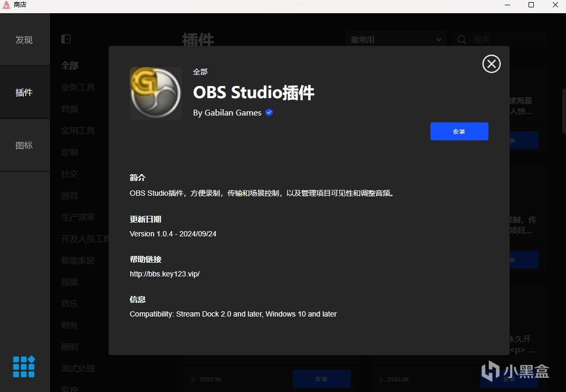Click the scrollbar on the right edge
566x392 pixels.
(x=564, y=111)
